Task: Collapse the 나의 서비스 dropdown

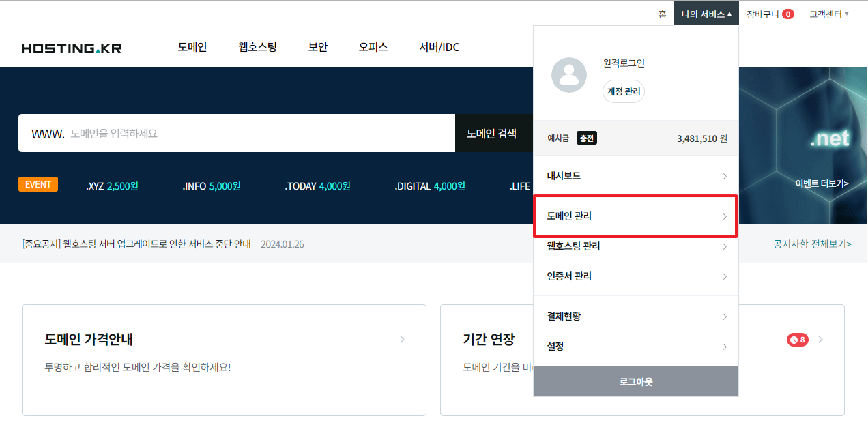Action: pos(706,14)
